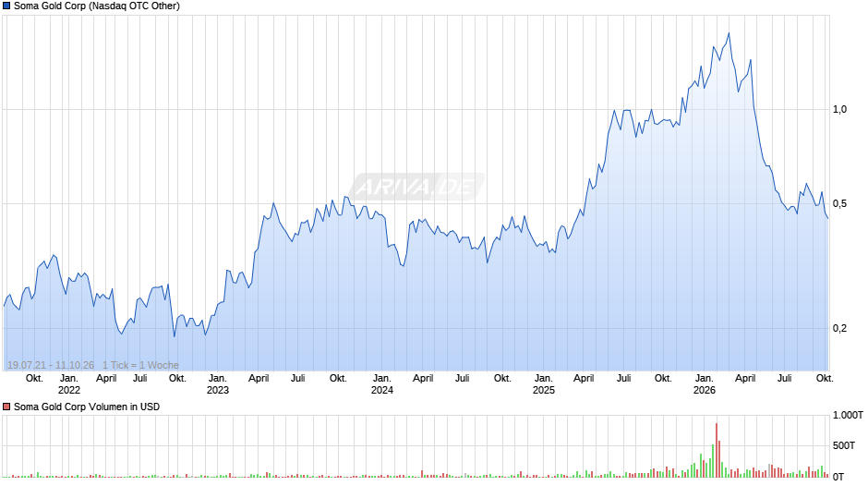Click the '1 Tick = 1 Woche' text
The image size is (868, 486).
(x=140, y=365)
